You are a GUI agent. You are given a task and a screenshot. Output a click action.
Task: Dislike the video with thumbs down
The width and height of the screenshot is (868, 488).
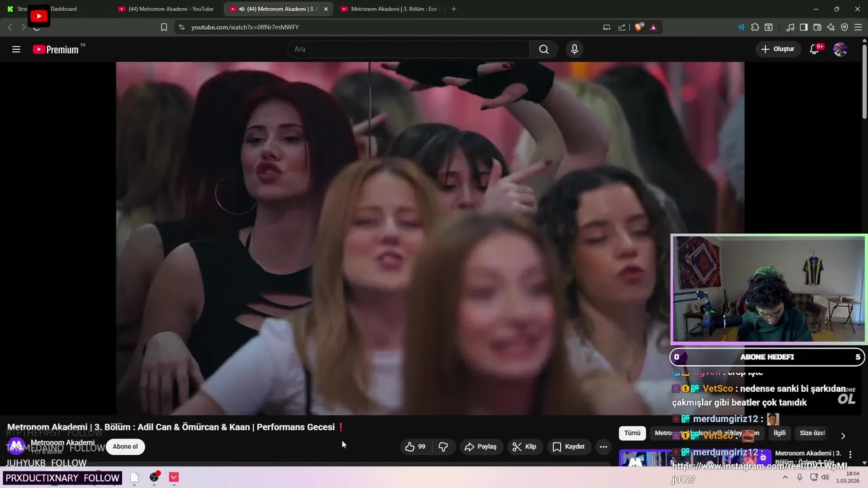click(x=443, y=447)
